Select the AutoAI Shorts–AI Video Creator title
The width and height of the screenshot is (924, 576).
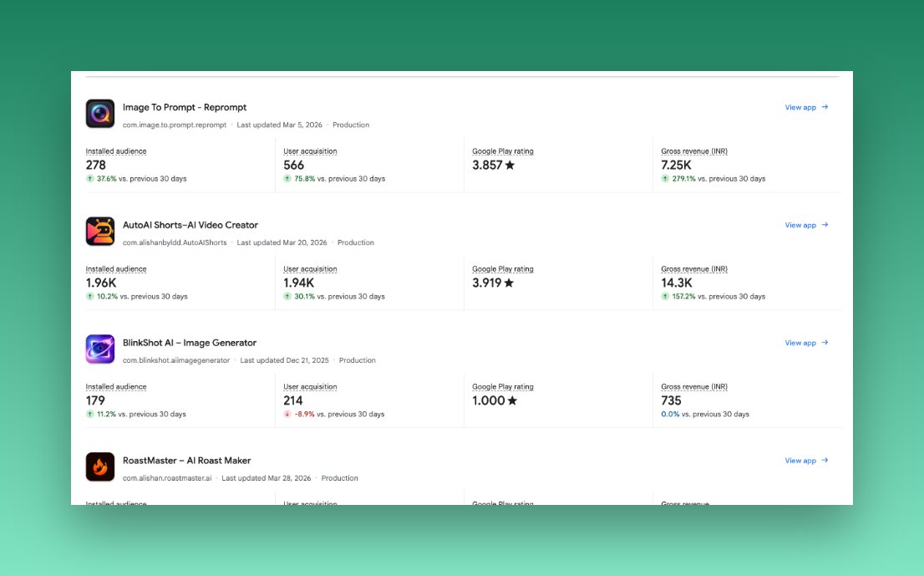pos(190,225)
